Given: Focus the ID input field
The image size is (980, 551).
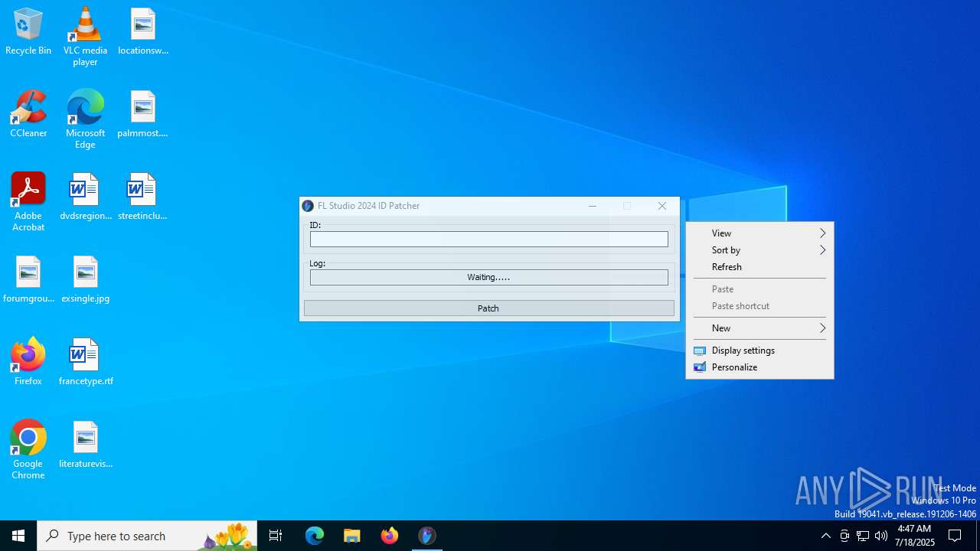Looking at the screenshot, I should pos(488,240).
